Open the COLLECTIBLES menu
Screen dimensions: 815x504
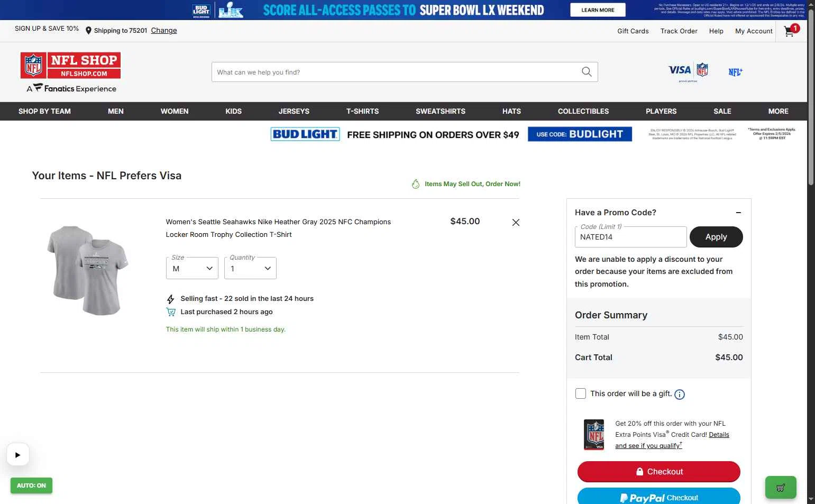[583, 111]
